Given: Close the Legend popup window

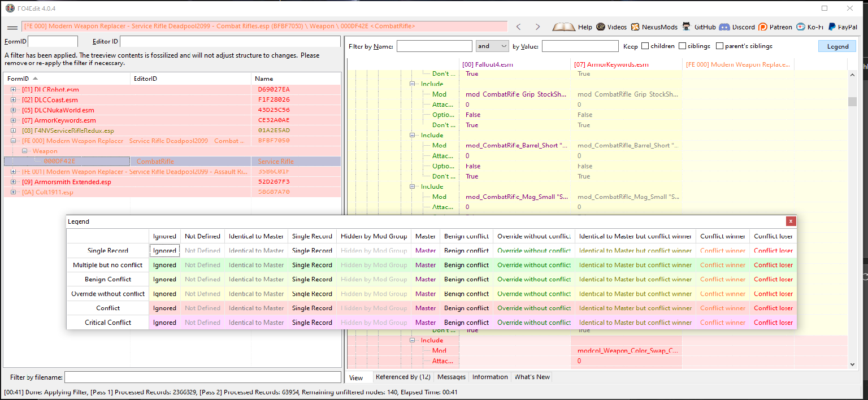Looking at the screenshot, I should coord(791,221).
